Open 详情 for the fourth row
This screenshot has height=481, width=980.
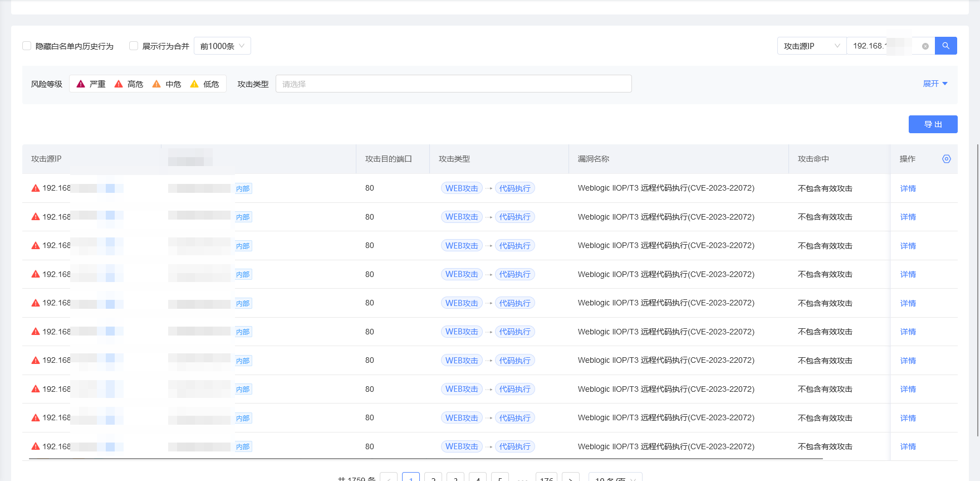pos(908,274)
